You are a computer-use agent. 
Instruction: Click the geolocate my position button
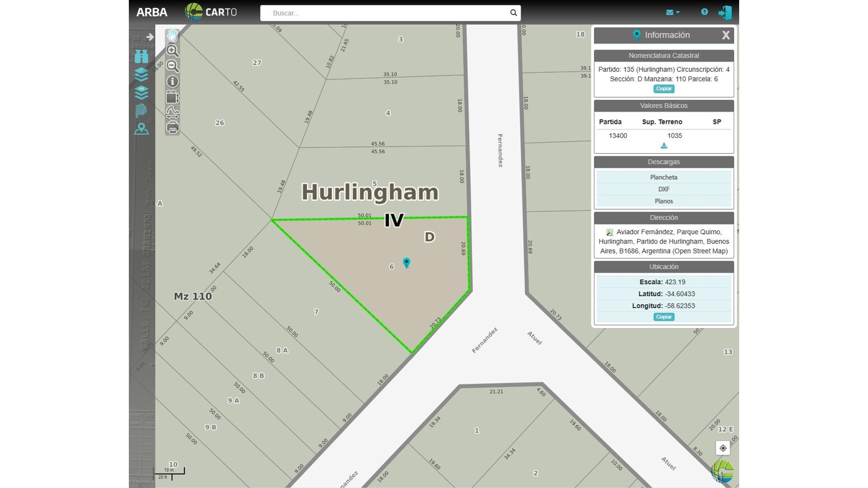pyautogui.click(x=723, y=448)
